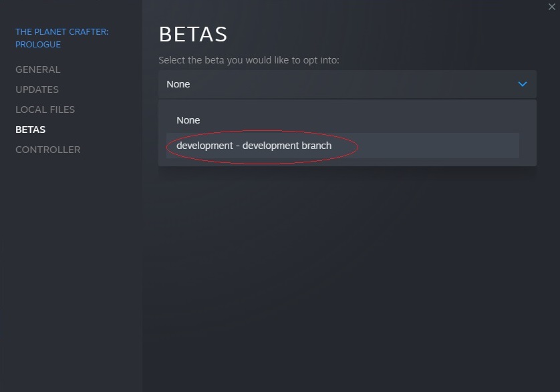
Task: Go to the LOCAL FILES section
Action: click(x=45, y=110)
